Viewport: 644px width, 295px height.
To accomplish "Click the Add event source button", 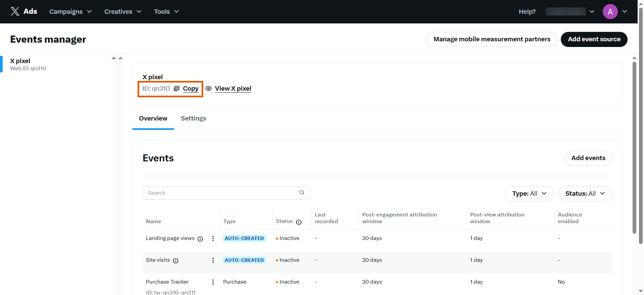I will (x=594, y=39).
